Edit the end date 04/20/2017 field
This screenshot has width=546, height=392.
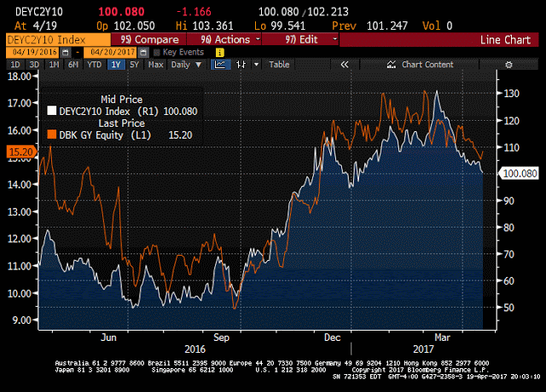pos(112,53)
